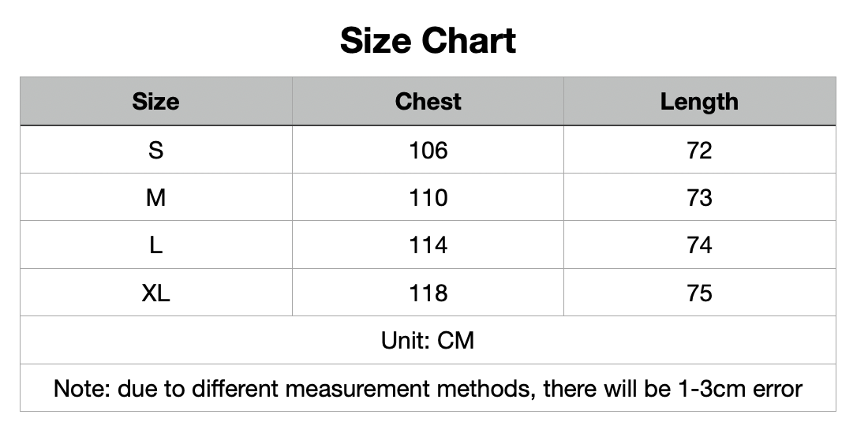
Task: Click the XL size cell
Action: 155,293
